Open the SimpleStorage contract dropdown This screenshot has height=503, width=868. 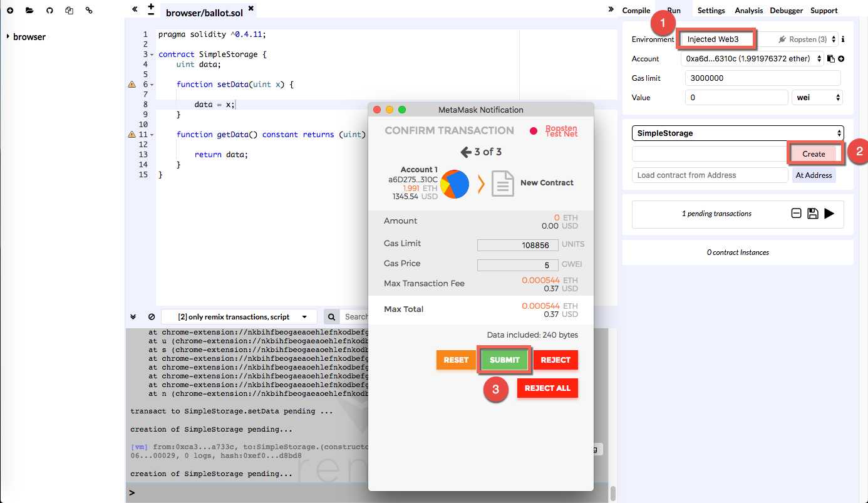[738, 133]
